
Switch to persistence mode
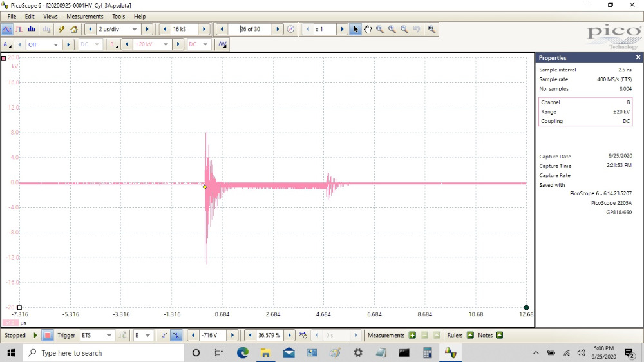pos(20,29)
